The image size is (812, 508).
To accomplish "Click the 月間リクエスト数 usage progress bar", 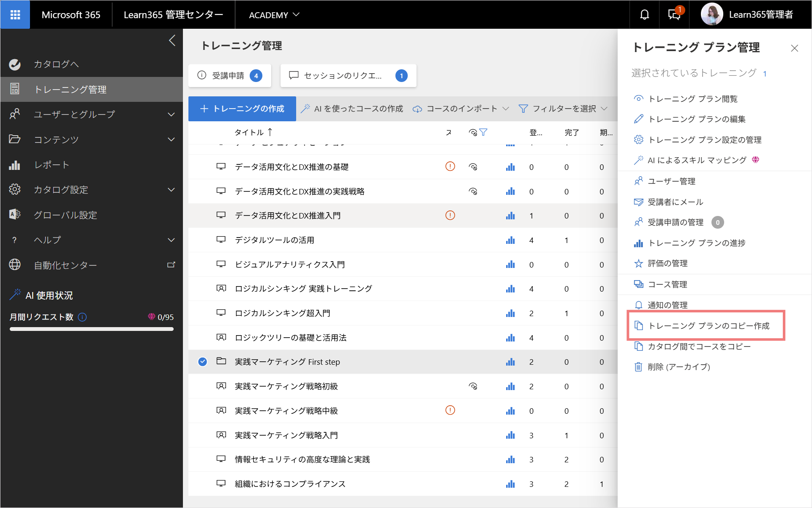I will 92,329.
